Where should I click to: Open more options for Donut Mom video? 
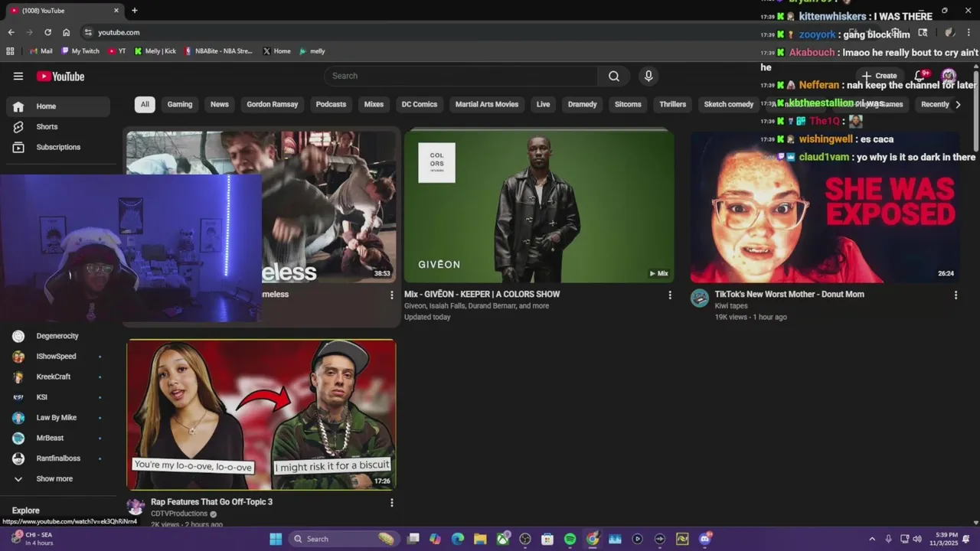point(955,295)
